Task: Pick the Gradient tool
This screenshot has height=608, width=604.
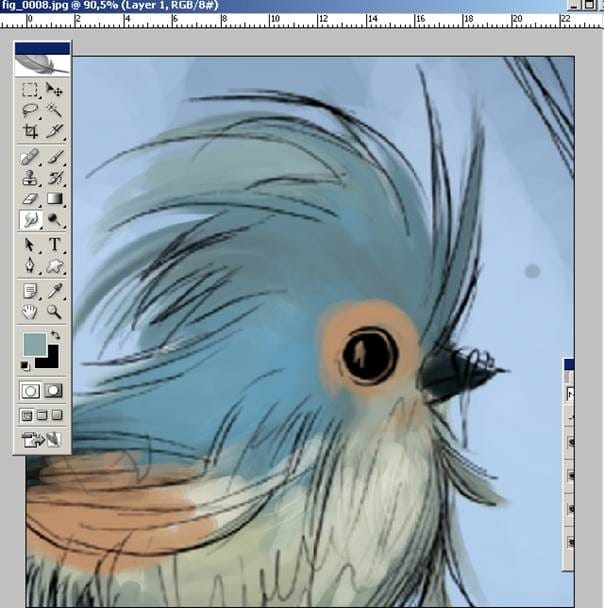Action: click(x=54, y=198)
